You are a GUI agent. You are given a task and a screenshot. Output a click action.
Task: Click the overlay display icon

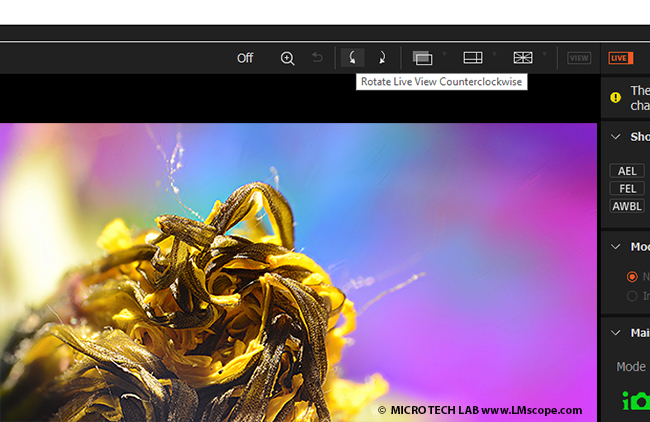click(x=423, y=58)
